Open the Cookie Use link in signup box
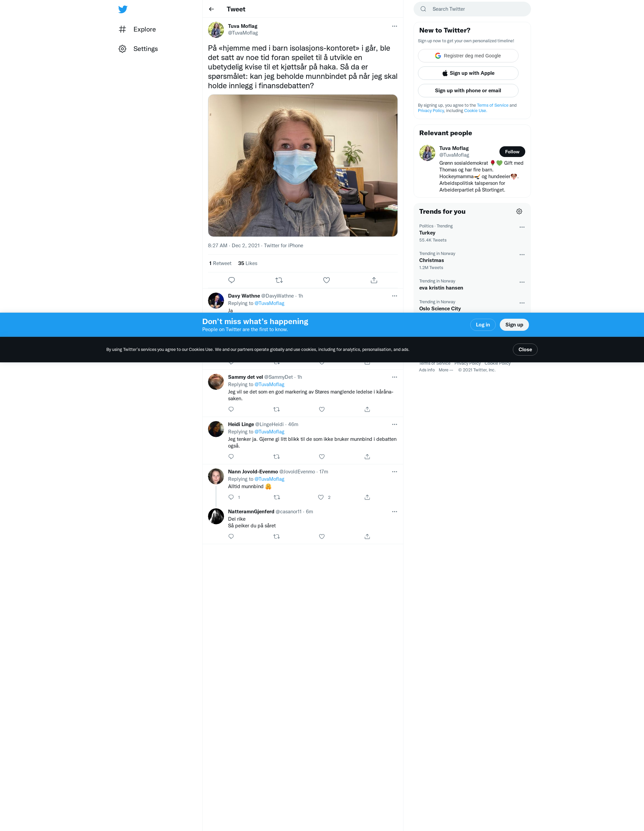 pyautogui.click(x=475, y=111)
